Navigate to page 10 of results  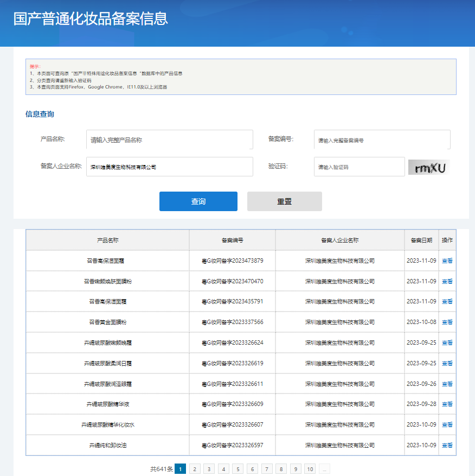pos(310,469)
